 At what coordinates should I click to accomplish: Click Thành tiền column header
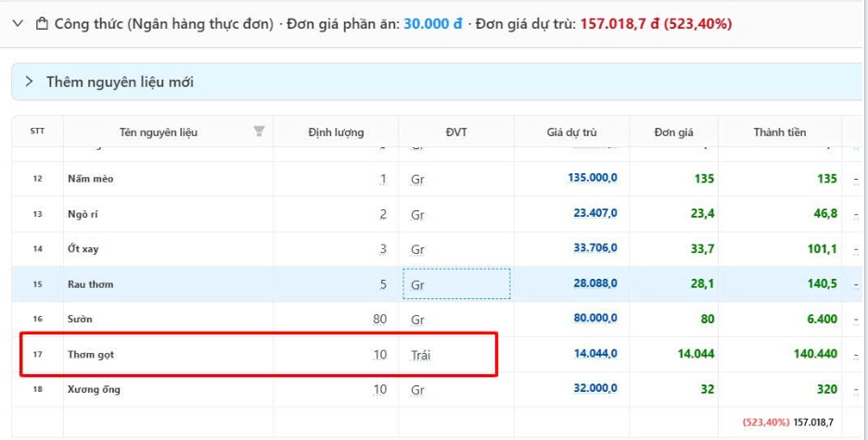(779, 132)
